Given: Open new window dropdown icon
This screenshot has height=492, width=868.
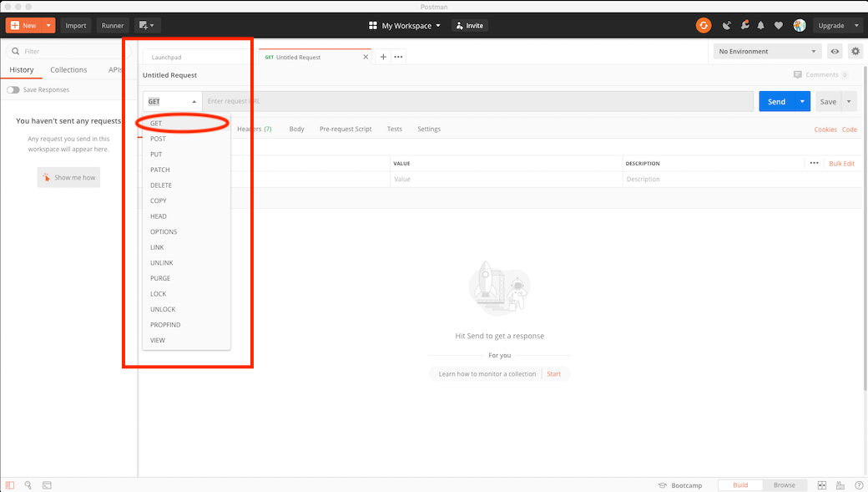Looking at the screenshot, I should (x=147, y=26).
